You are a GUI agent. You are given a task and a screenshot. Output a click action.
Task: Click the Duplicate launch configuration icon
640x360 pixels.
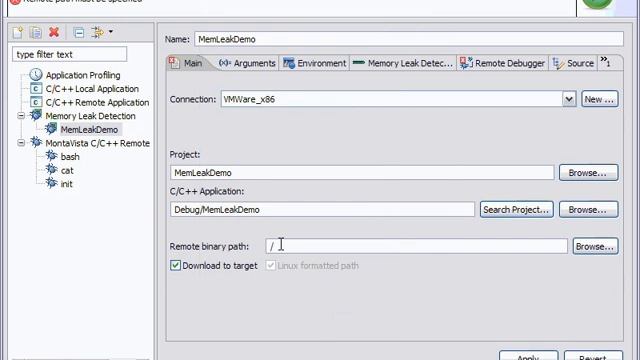tap(36, 32)
